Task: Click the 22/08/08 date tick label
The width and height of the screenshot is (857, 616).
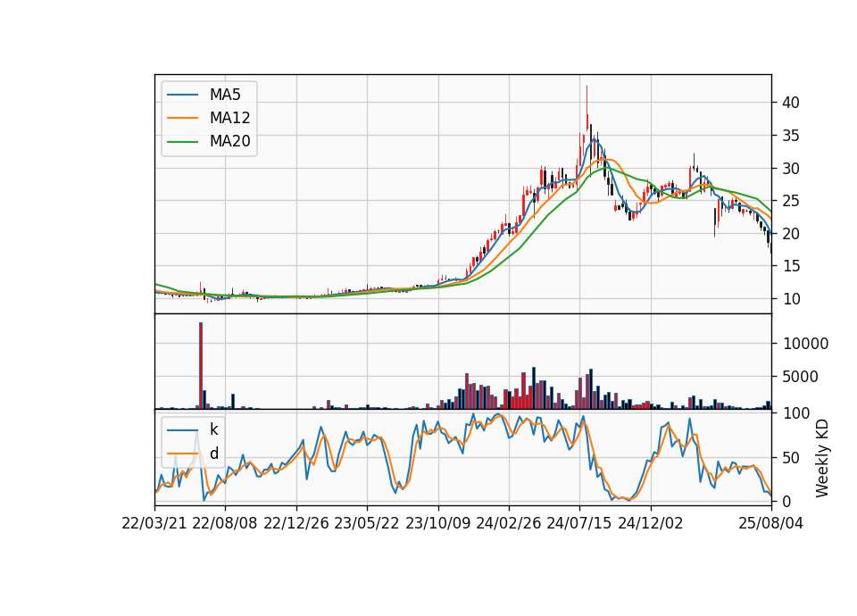Action: point(225,523)
